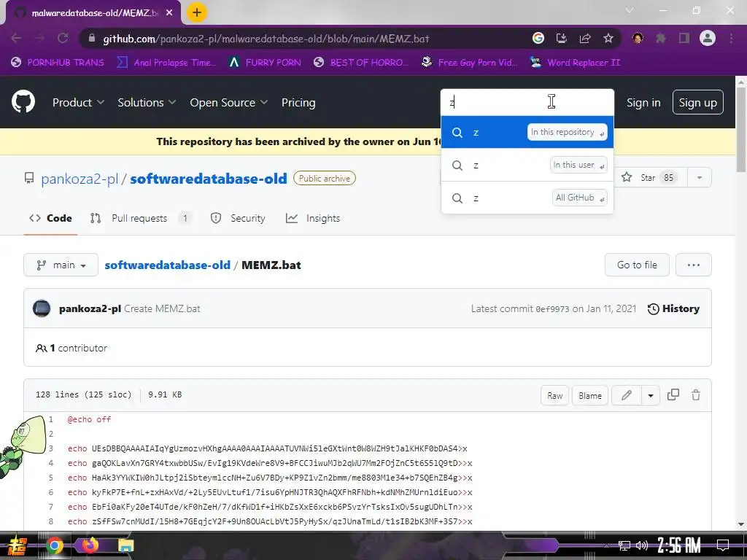Expand the Open Source menu
This screenshot has height=560, width=747.
(228, 102)
